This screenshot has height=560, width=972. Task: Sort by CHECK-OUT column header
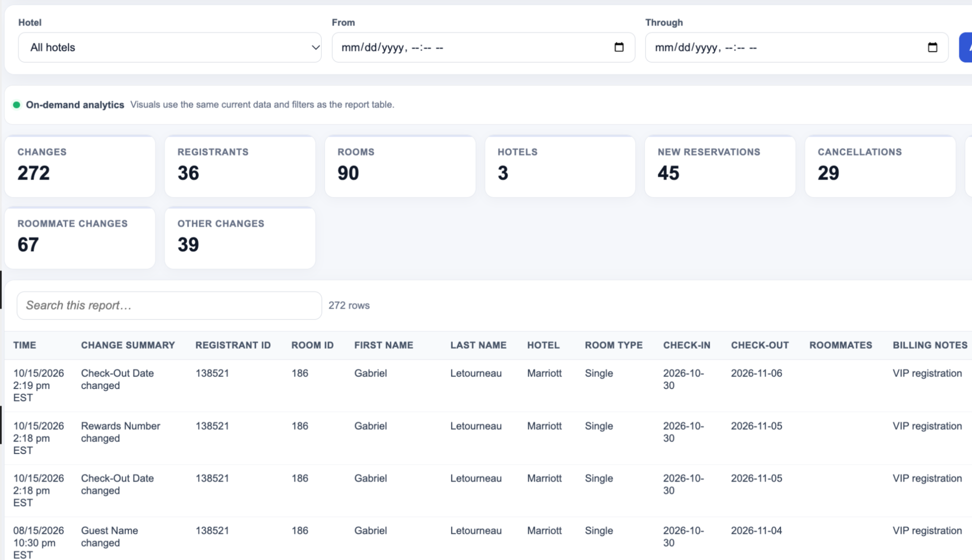click(x=760, y=345)
